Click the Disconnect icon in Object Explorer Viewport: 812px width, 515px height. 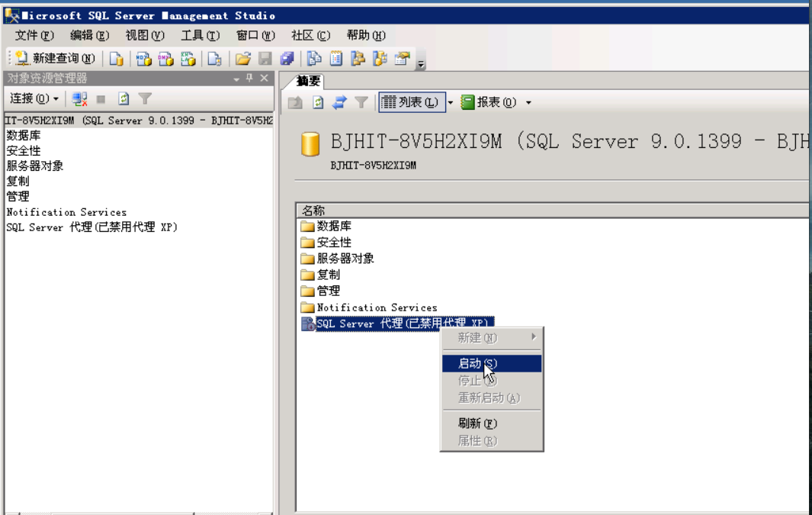[x=79, y=99]
